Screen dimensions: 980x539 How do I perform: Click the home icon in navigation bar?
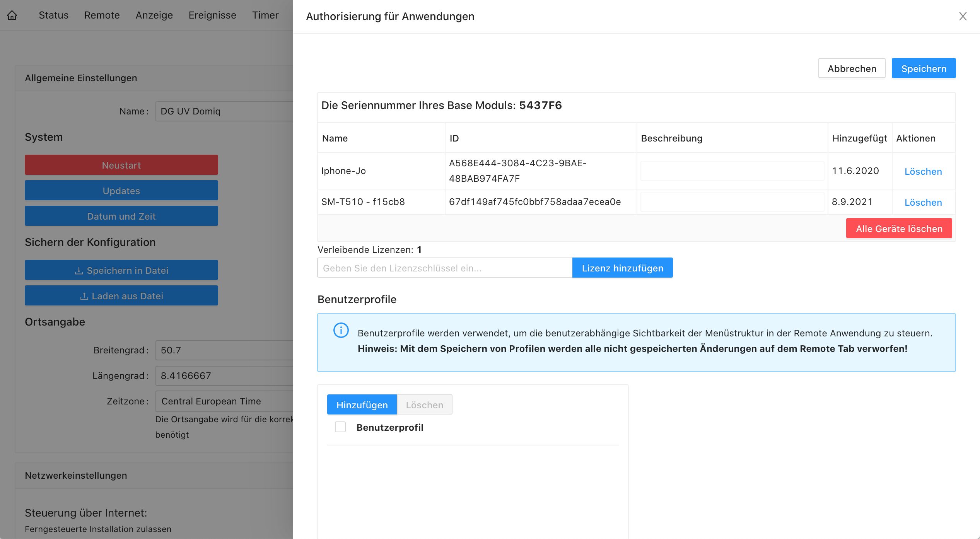[12, 15]
